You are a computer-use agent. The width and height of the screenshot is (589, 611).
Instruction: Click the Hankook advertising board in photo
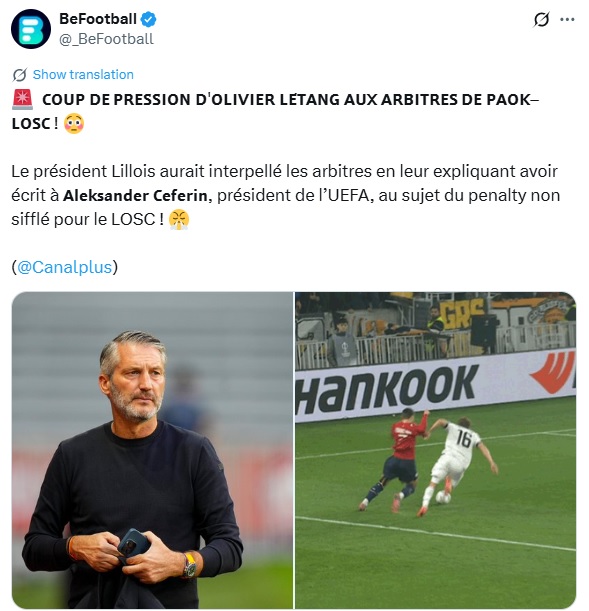(435, 386)
